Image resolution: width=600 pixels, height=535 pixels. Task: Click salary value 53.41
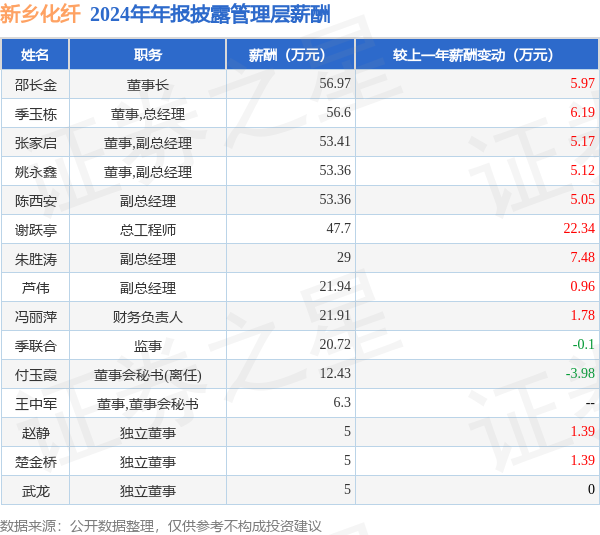tap(335, 141)
